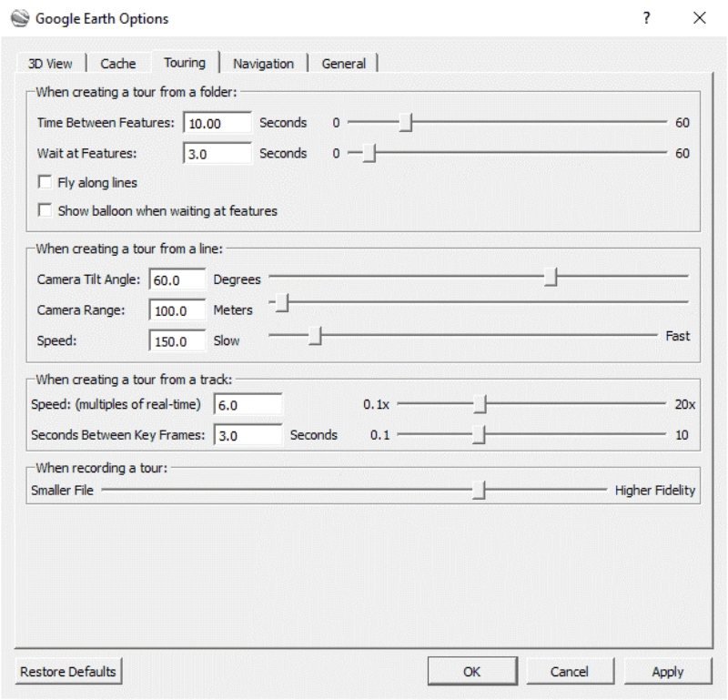Click the Restore Defaults button
This screenshot has height=700, width=728.
[68, 672]
